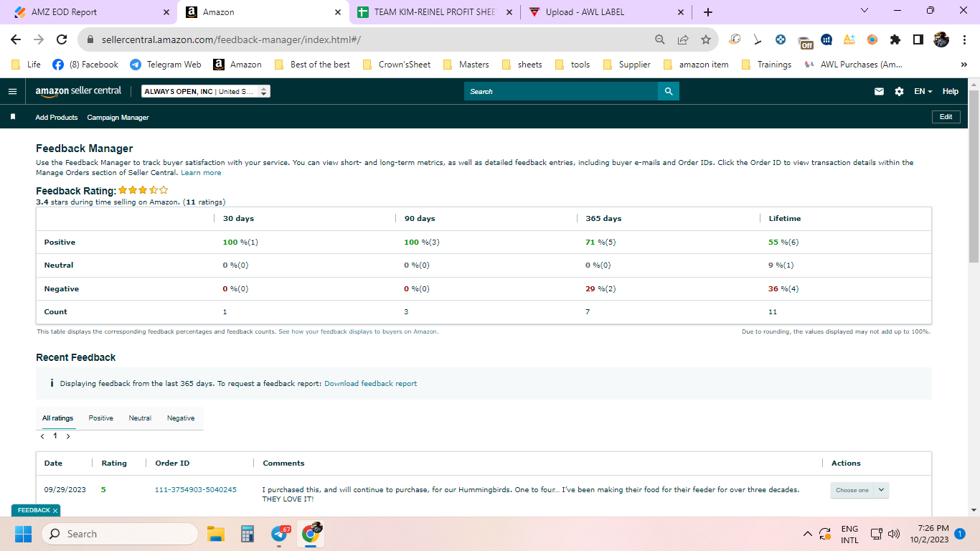Reload the page with the refresh icon
The height and width of the screenshot is (551, 980).
[62, 39]
